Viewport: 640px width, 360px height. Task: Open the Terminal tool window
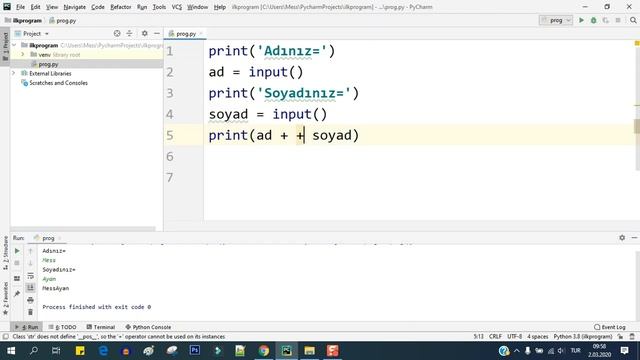click(101, 327)
